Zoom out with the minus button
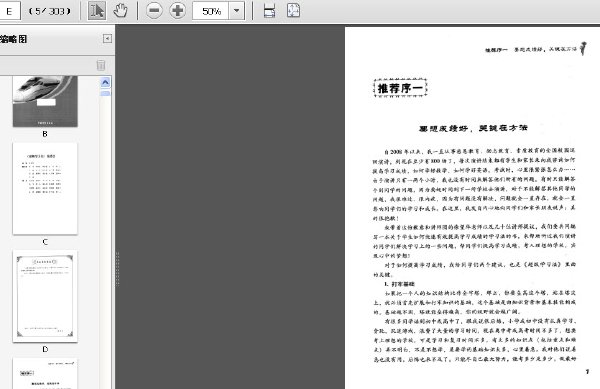This screenshot has width=600, height=389. point(154,10)
